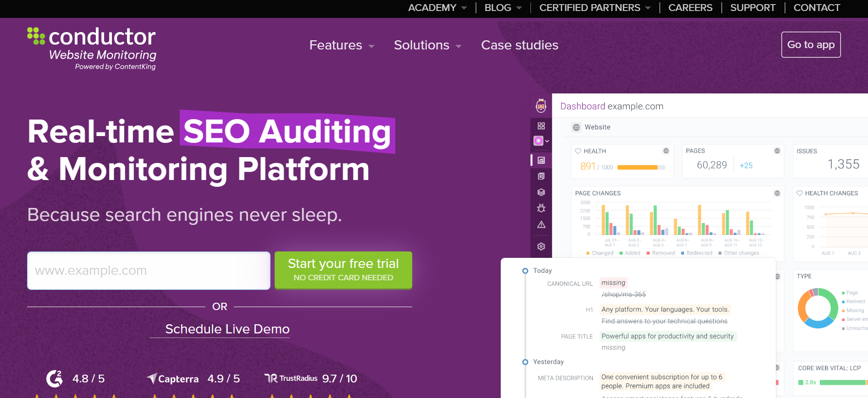Click the Dashboard example.com heading
This screenshot has width=868, height=398.
pos(612,106)
